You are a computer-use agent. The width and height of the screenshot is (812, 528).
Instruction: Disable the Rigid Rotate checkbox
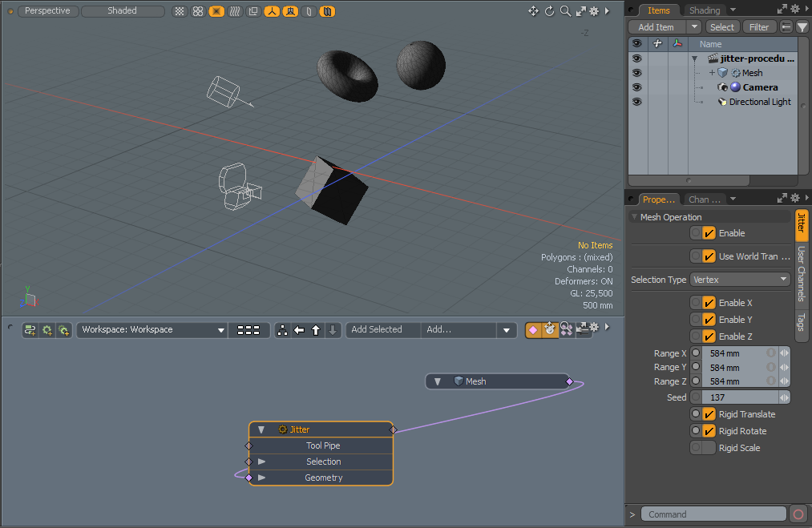click(709, 431)
